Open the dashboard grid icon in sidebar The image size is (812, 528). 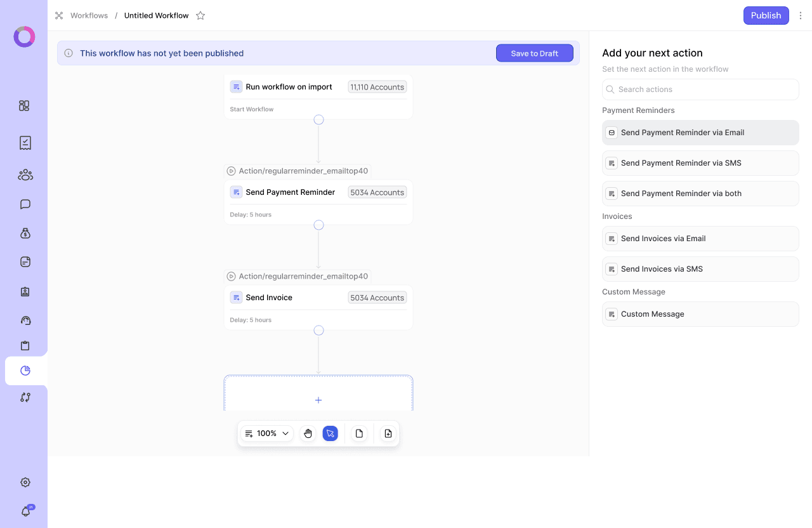[24, 105]
